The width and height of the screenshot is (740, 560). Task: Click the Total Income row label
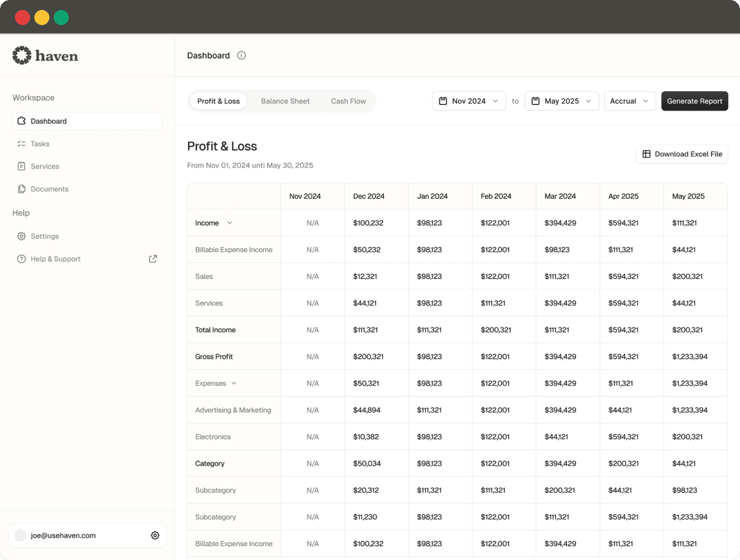pos(215,330)
